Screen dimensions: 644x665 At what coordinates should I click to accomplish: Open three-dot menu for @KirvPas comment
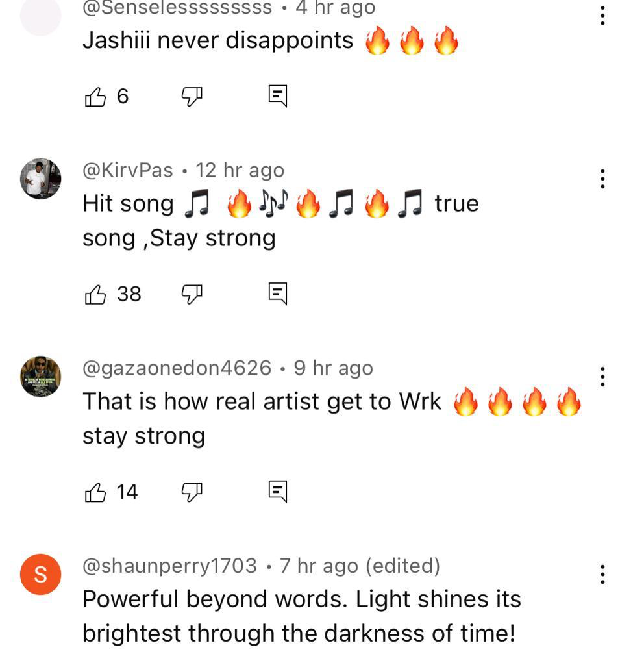[602, 179]
